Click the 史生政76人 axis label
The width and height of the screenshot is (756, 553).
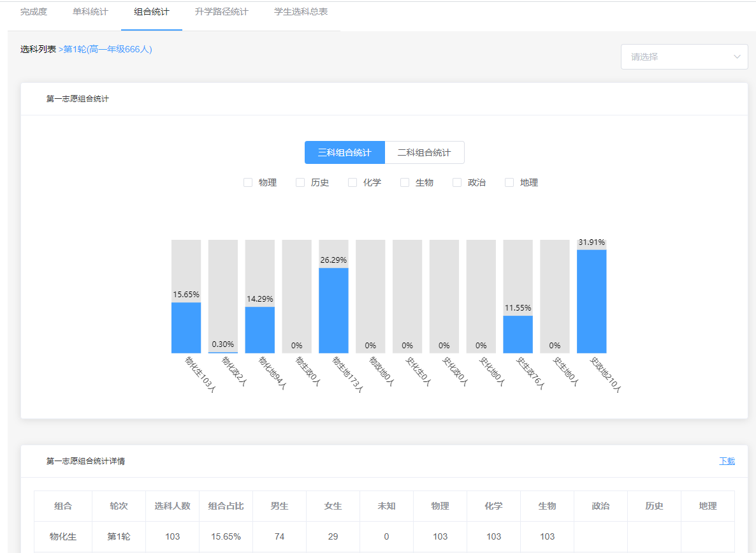[530, 373]
